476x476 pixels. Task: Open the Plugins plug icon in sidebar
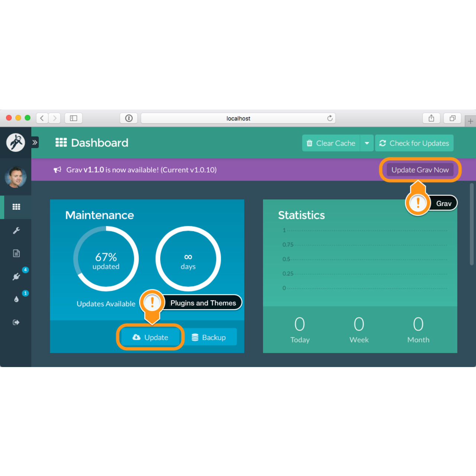click(16, 276)
